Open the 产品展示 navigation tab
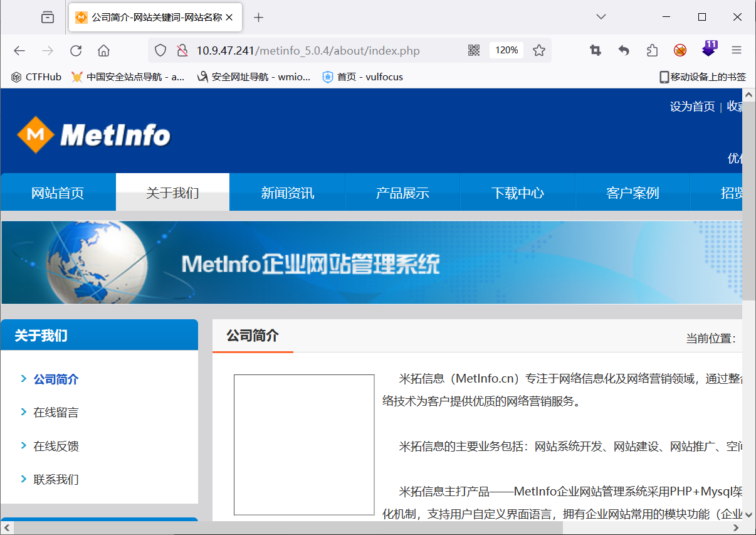 pyautogui.click(x=402, y=193)
